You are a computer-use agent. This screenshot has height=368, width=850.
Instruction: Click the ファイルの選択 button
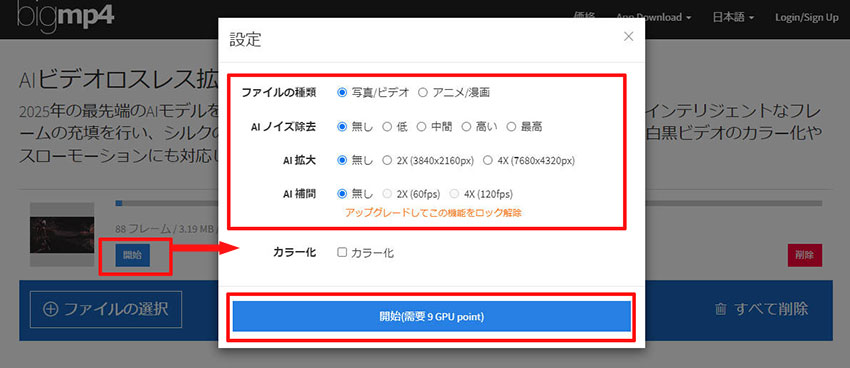(106, 309)
